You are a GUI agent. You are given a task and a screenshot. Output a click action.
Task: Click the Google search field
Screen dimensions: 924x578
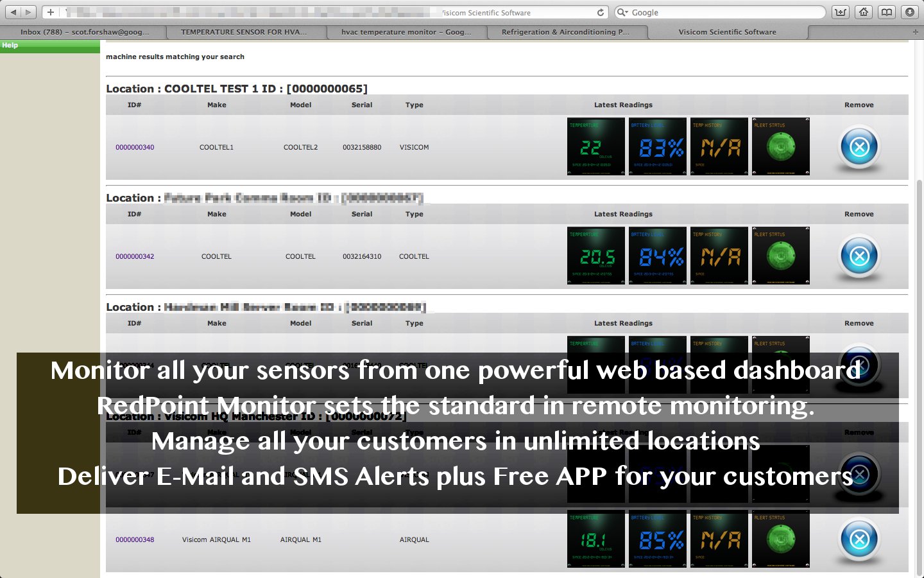(719, 12)
